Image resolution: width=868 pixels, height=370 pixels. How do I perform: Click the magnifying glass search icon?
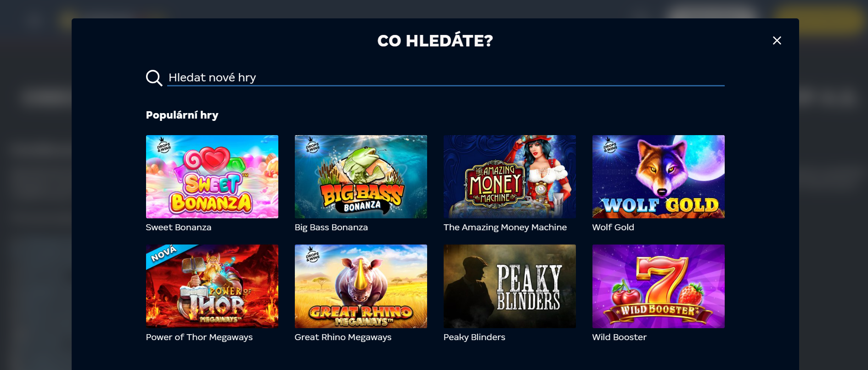pos(154,78)
